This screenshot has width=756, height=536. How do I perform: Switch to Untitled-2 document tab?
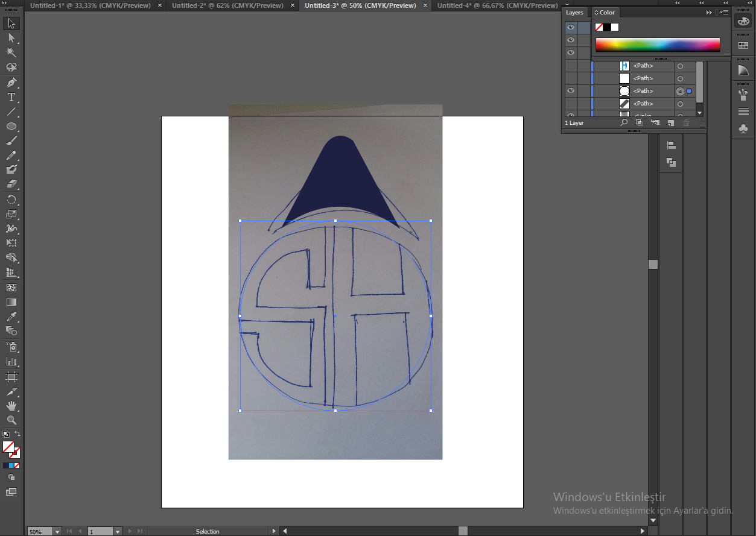click(227, 5)
